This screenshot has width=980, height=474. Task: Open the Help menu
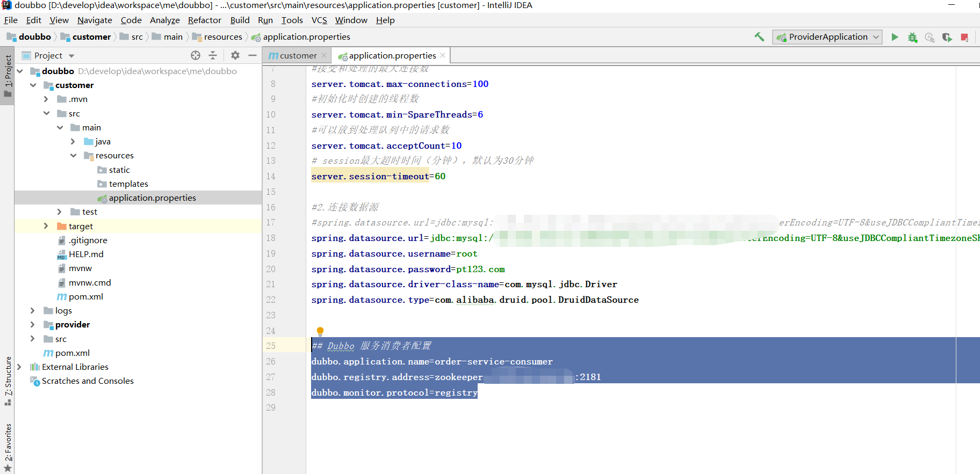[x=385, y=20]
